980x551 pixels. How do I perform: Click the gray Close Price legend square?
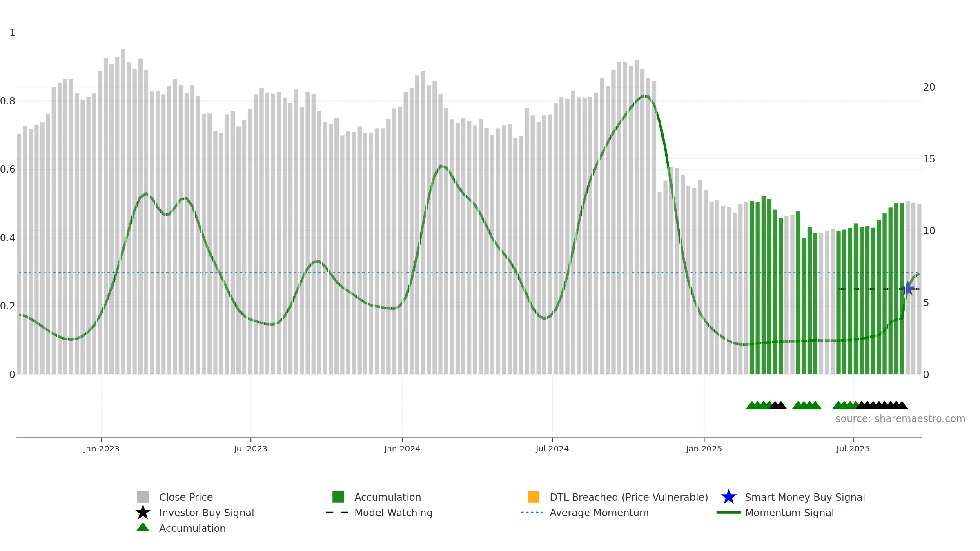[x=143, y=497]
